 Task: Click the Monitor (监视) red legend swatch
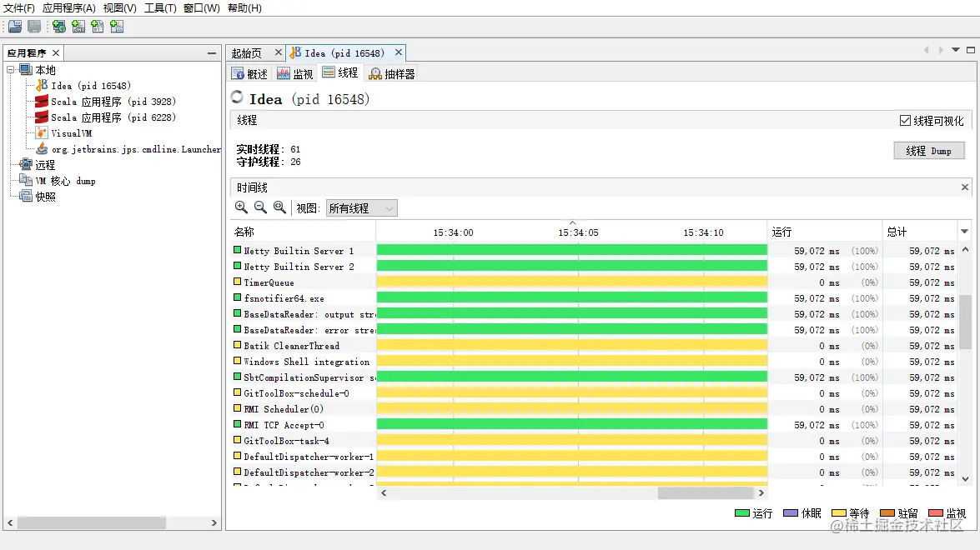point(936,513)
